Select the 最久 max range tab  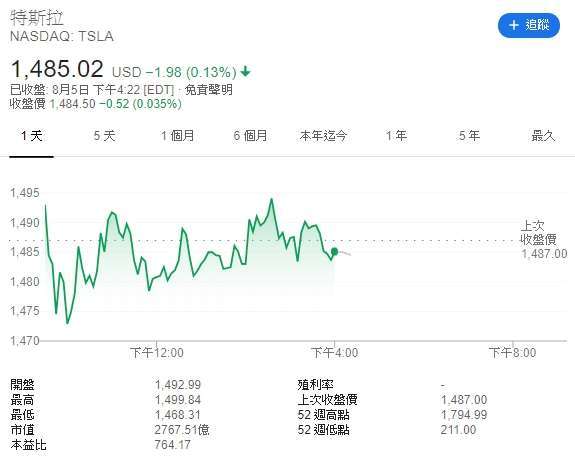(543, 136)
